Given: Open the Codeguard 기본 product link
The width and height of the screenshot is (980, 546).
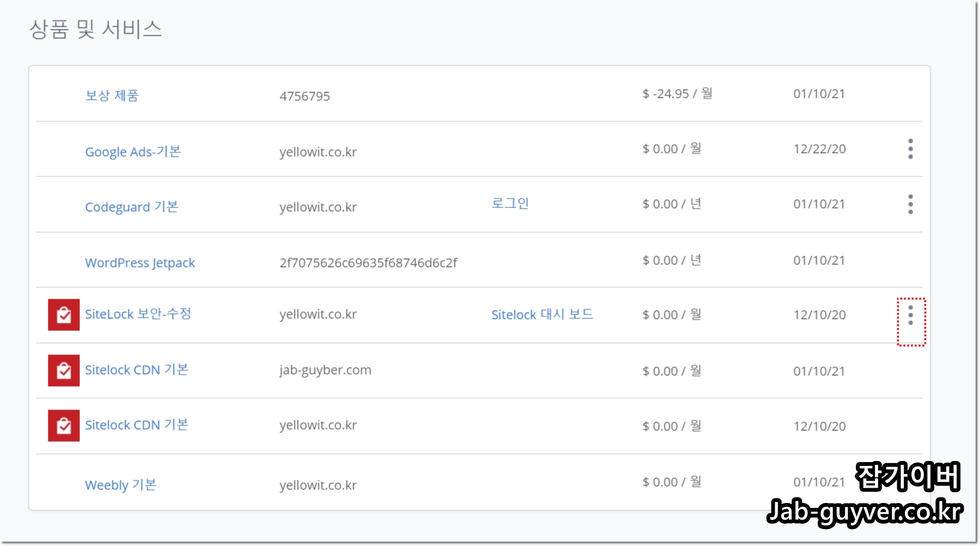Looking at the screenshot, I should (132, 207).
